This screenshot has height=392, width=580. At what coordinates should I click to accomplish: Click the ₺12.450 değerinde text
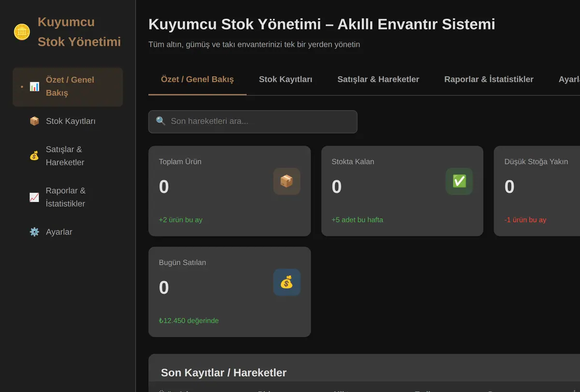click(x=189, y=320)
